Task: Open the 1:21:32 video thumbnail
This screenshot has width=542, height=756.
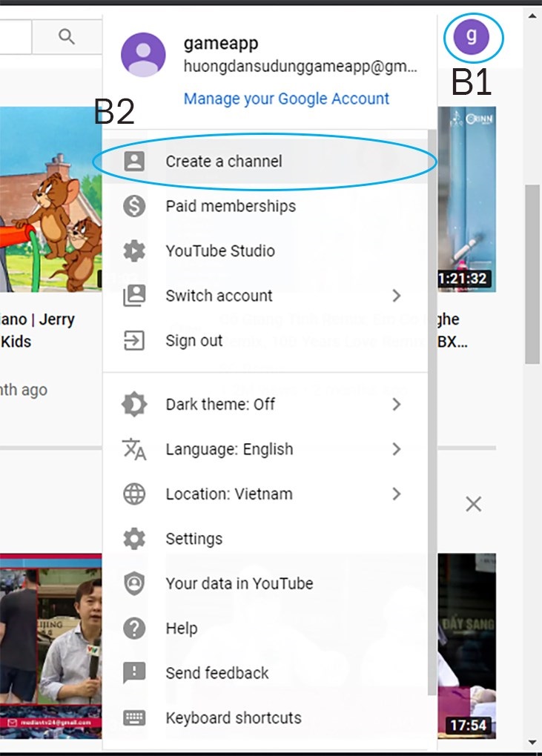Action: 467,199
